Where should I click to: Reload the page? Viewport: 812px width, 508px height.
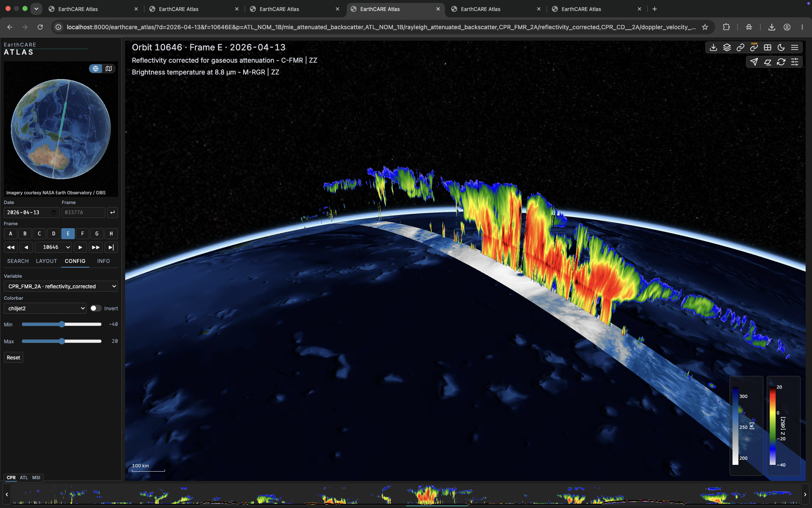40,27
